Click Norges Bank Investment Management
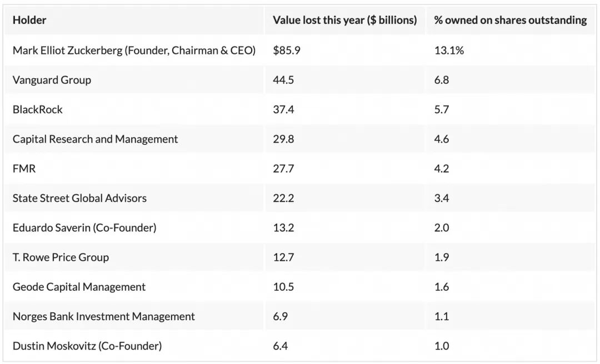Viewport: 600px width, 364px height. click(x=103, y=316)
